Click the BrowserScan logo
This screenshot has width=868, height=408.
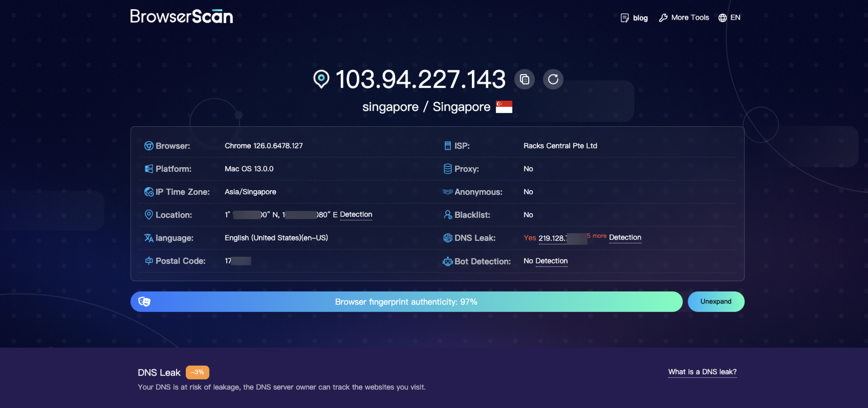[181, 16]
